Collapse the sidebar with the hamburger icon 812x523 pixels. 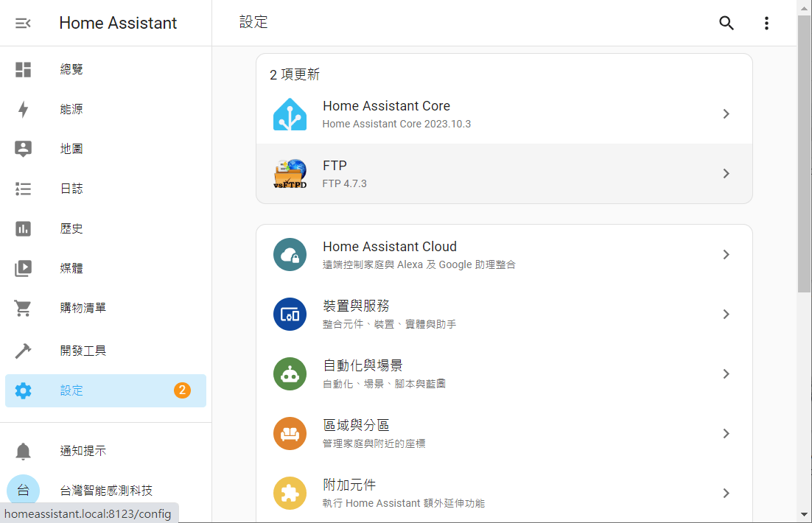(23, 23)
